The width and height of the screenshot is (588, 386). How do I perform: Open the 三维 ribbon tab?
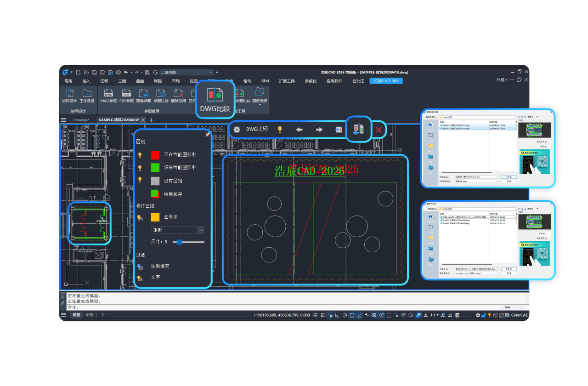[122, 81]
